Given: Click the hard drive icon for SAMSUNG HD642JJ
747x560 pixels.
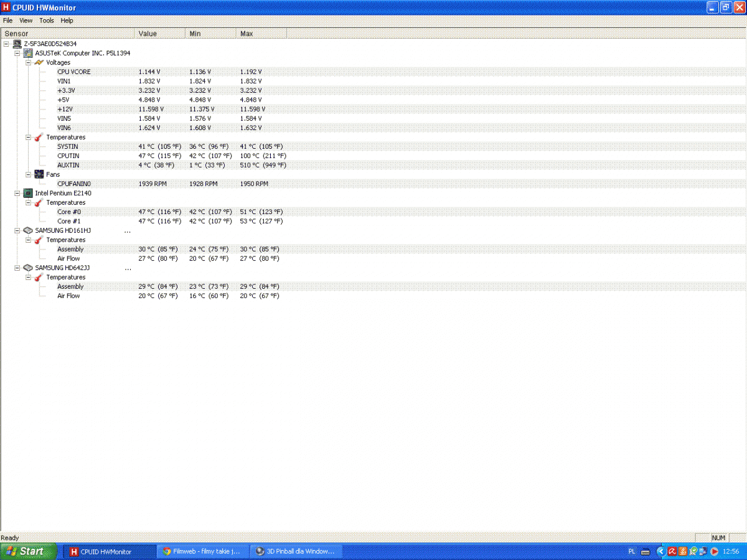Looking at the screenshot, I should (x=28, y=268).
